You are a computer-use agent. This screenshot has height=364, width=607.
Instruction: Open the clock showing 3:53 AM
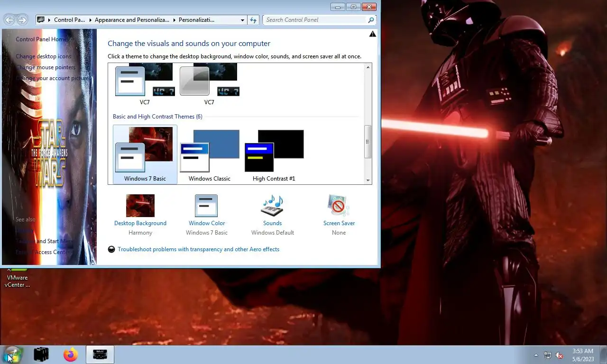pyautogui.click(x=582, y=355)
